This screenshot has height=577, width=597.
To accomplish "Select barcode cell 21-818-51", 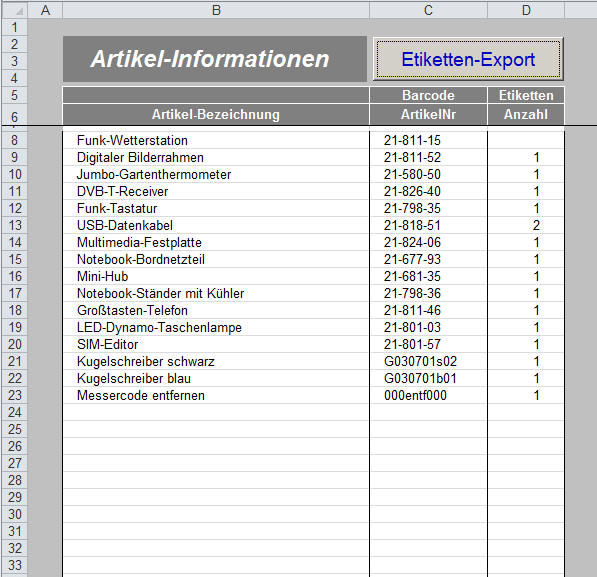I will click(428, 225).
